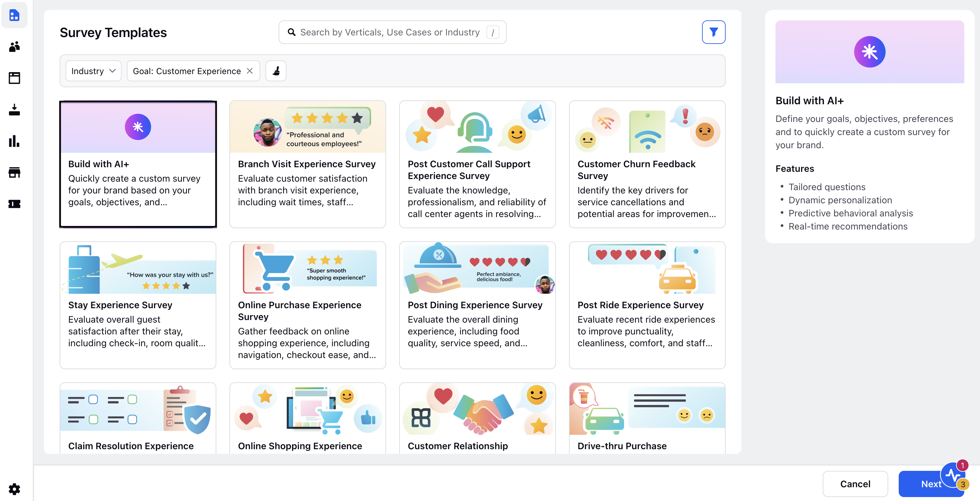Open the activity pulse notification widget
980x501 pixels.
pos(953,475)
